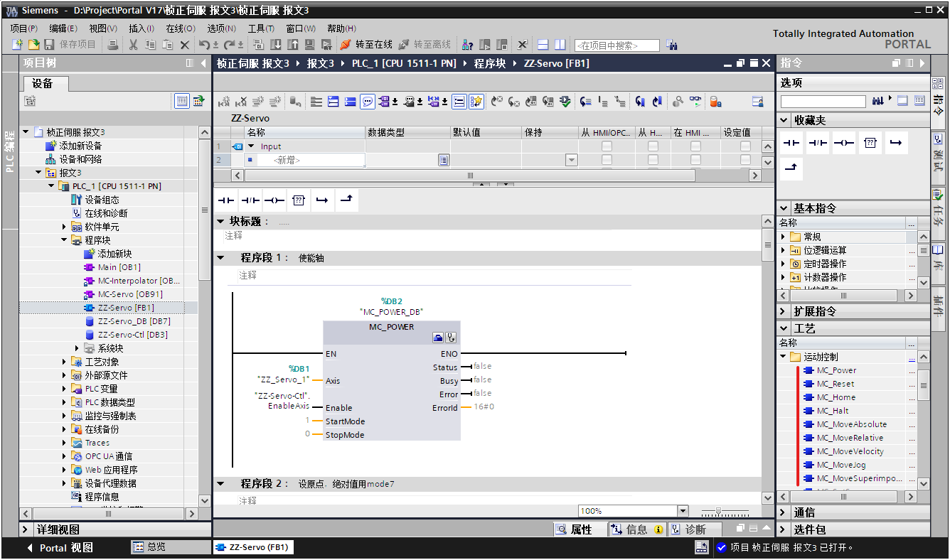Collapse the 基本指令 section
Screen dimensions: 950x560
pos(784,208)
